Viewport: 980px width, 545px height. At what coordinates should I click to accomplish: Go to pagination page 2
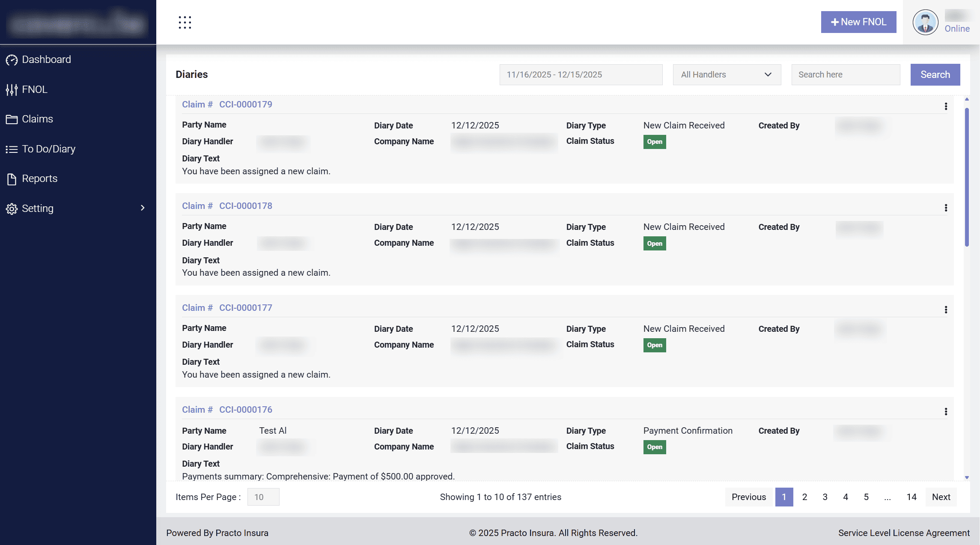804,497
